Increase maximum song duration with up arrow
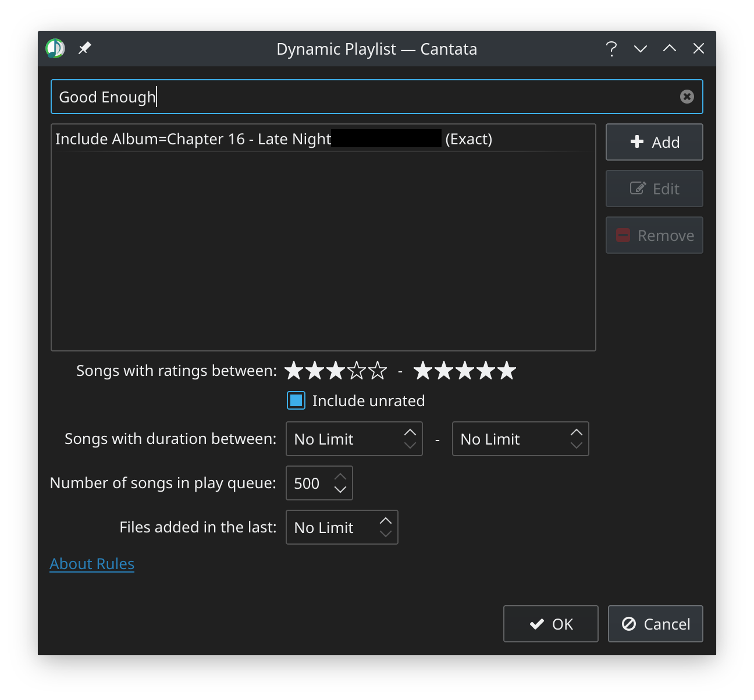The height and width of the screenshot is (700, 754). pos(577,432)
